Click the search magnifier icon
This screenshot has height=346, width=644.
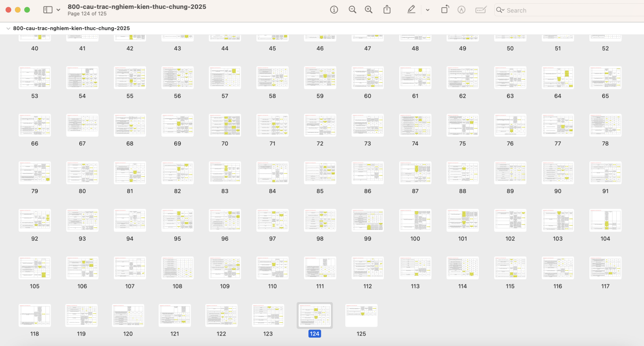500,10
